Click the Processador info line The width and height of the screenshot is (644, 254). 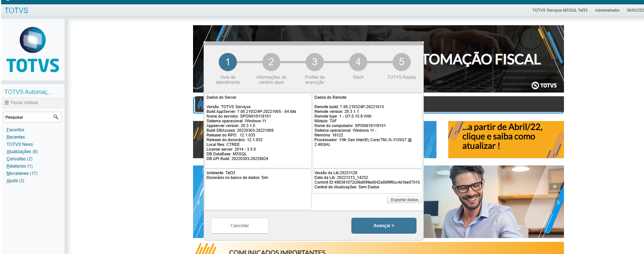[363, 142]
